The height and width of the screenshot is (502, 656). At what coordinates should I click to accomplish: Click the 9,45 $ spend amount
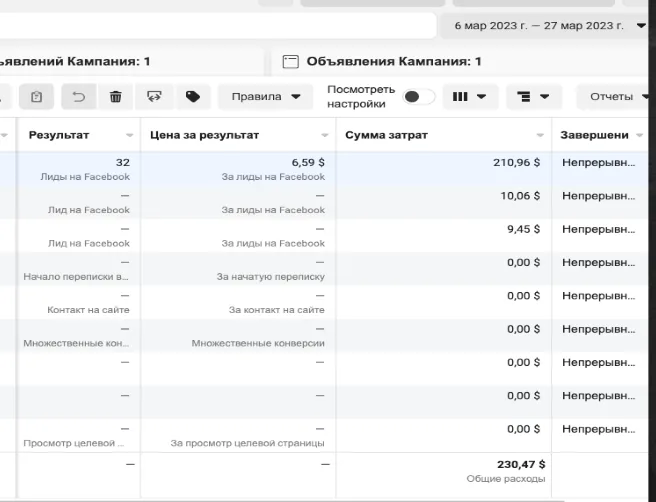point(524,229)
